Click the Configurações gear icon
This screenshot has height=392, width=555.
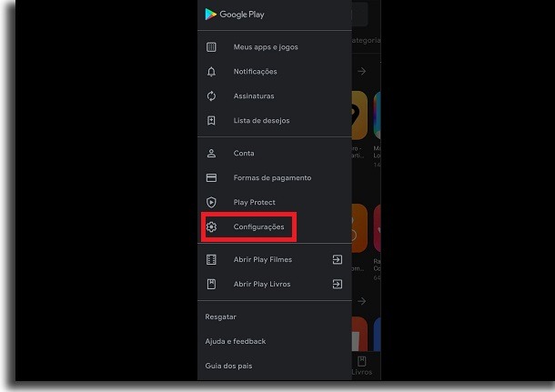211,226
